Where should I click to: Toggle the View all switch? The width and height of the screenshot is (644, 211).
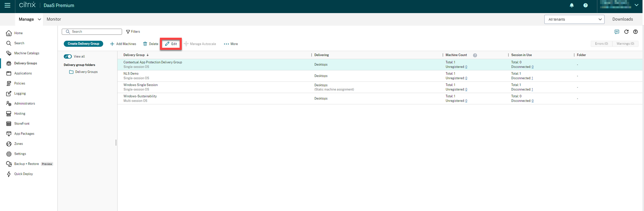[68, 56]
